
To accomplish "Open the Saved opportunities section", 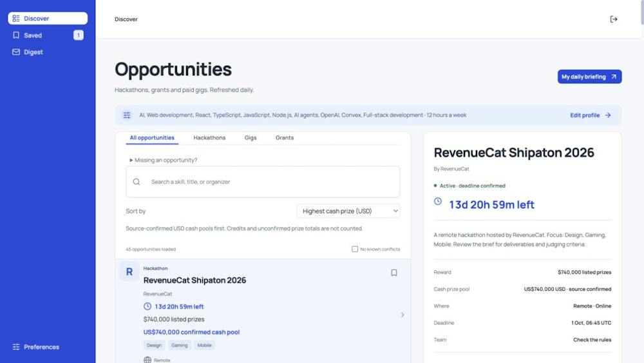I will (x=48, y=35).
